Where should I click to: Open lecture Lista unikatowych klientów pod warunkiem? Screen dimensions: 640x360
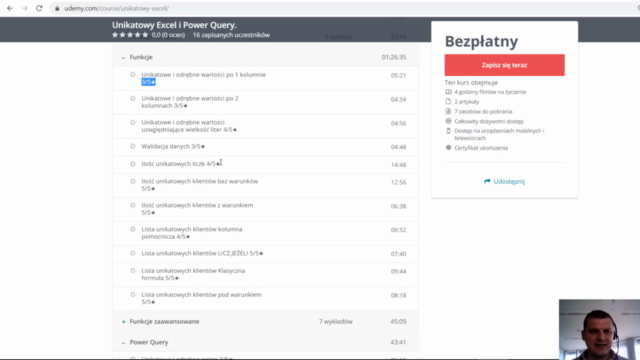pos(201,298)
